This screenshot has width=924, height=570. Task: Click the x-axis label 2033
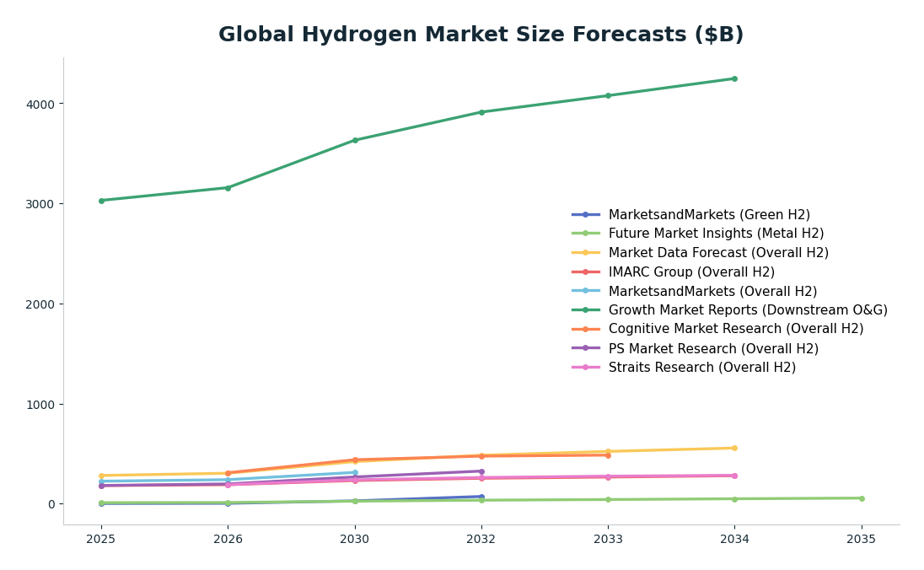click(x=608, y=540)
